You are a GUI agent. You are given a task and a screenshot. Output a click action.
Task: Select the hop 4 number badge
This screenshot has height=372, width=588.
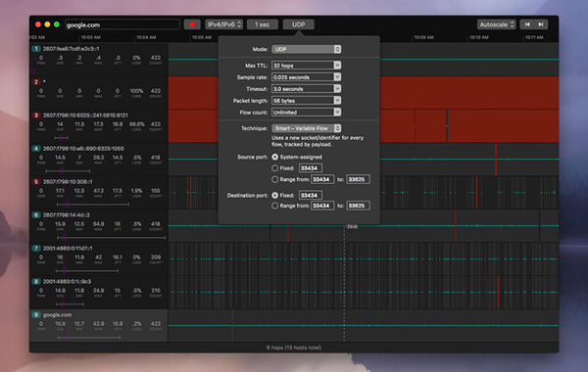point(36,149)
